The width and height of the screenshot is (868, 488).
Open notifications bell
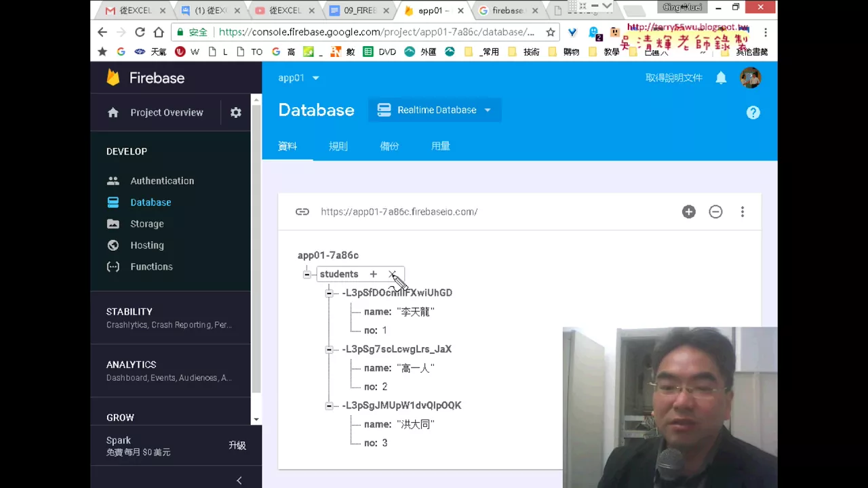(x=721, y=78)
